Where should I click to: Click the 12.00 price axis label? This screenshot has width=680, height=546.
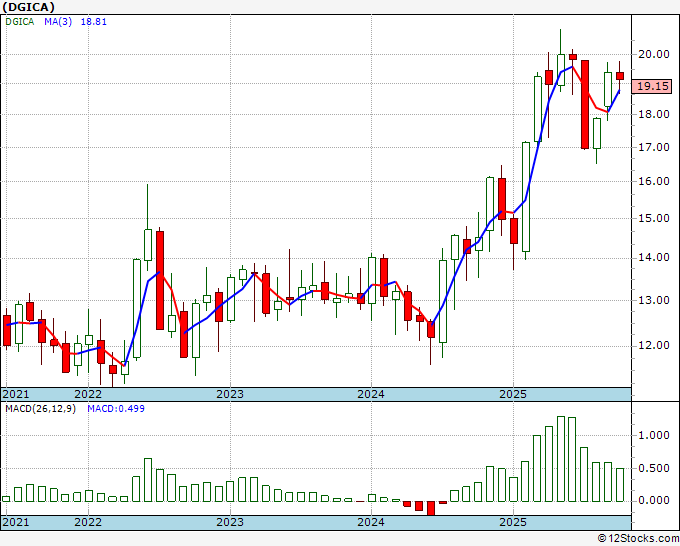pyautogui.click(x=654, y=346)
